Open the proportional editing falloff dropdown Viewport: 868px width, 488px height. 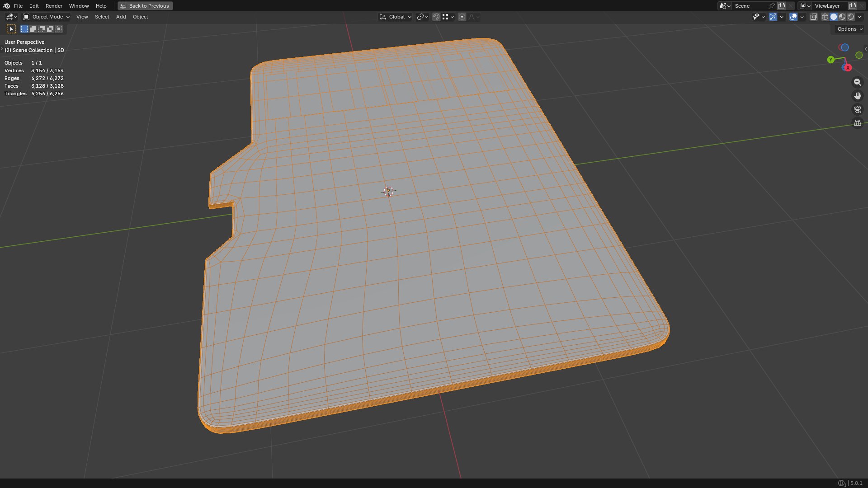pyautogui.click(x=474, y=17)
